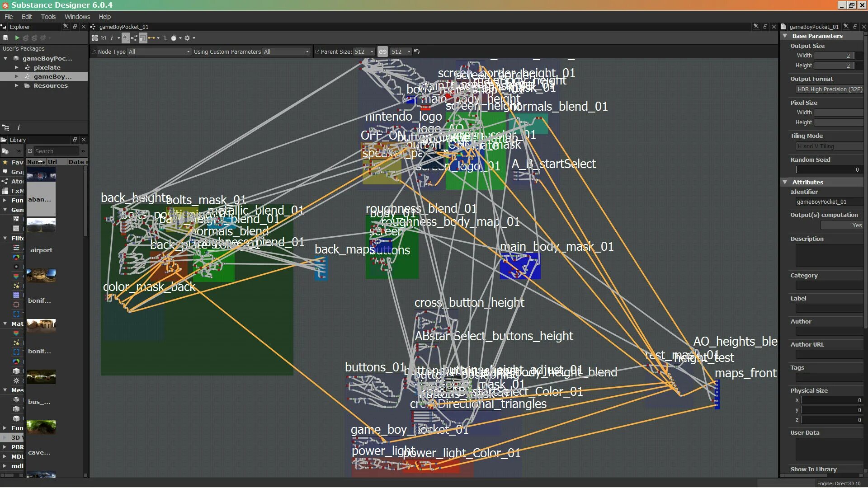Select the bus_... environment thumbnail
The width and height of the screenshot is (868, 488).
(x=41, y=377)
